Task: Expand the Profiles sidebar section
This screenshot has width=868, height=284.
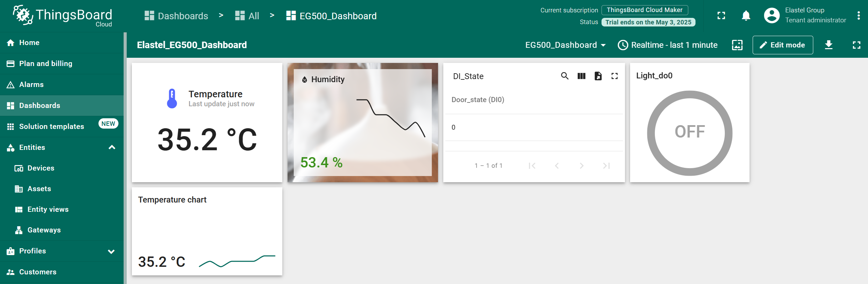Action: tap(111, 251)
